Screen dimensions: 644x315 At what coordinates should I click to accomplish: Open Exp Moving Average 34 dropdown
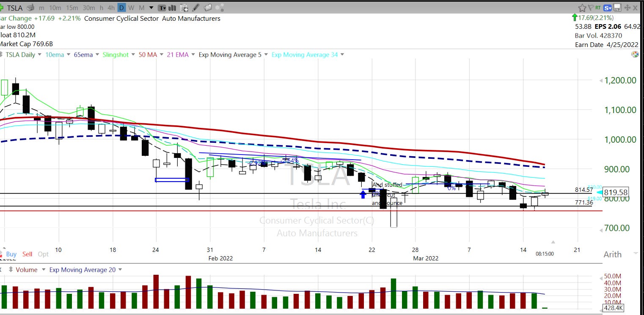[x=342, y=55]
